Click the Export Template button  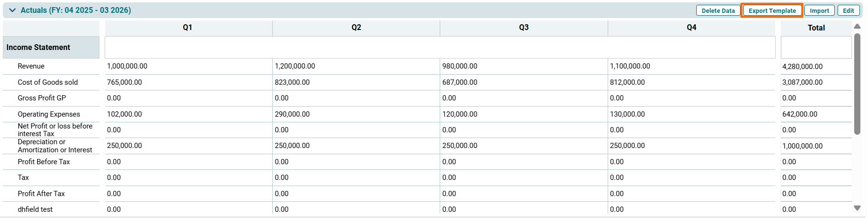click(772, 10)
